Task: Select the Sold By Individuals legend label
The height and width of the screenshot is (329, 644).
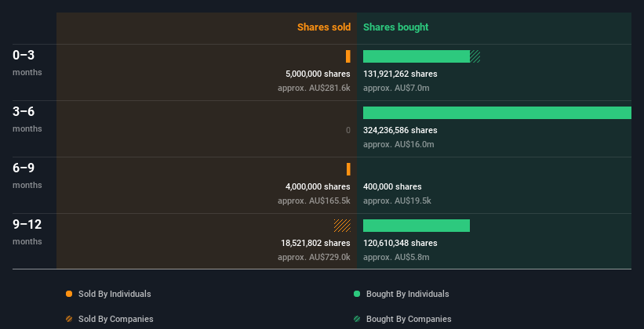Action: (115, 294)
